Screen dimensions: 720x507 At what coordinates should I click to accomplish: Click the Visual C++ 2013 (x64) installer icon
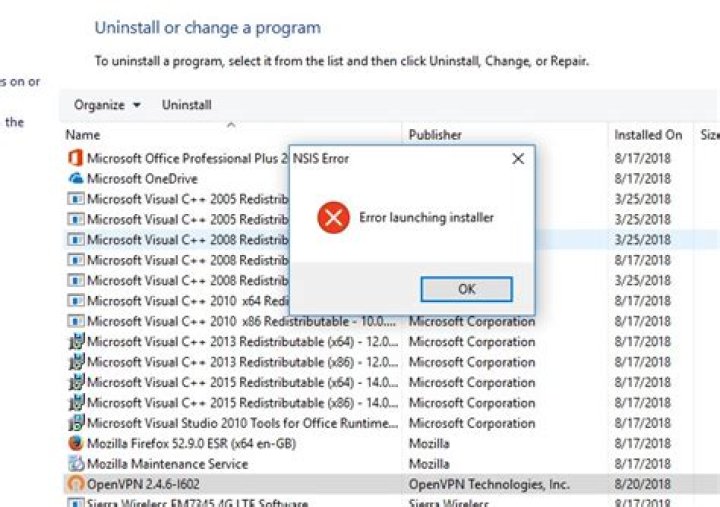[x=76, y=342]
